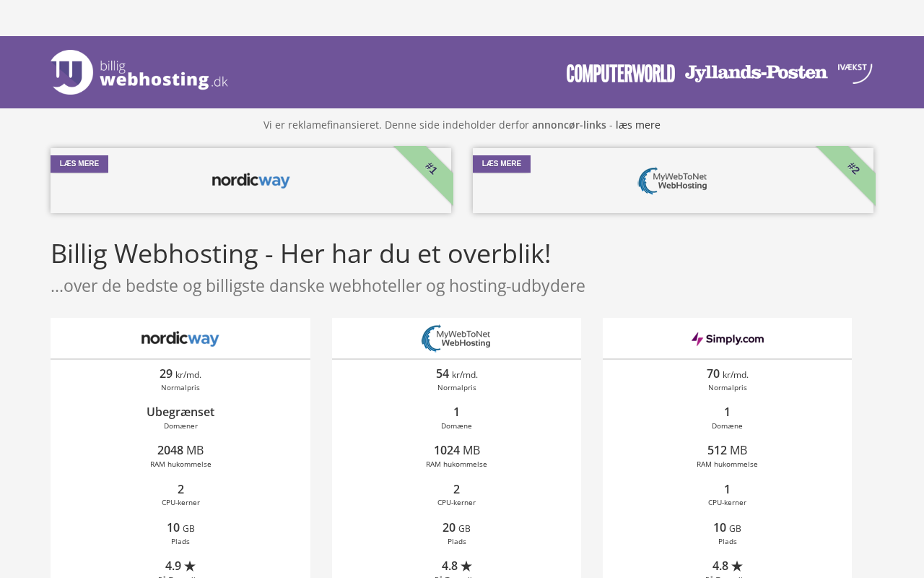
Task: Click the '20 GB' storage value for MyWebToNet
Action: coord(457,527)
